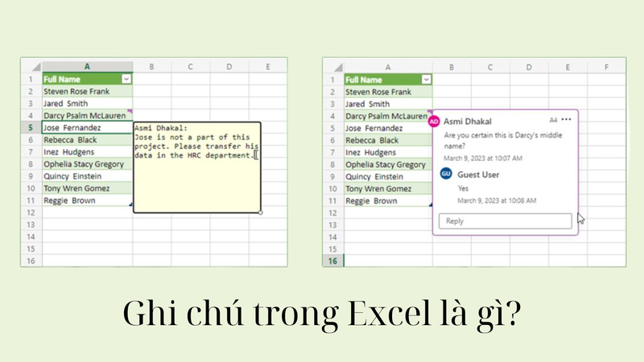Click Jose Fernandez cell in right sheet

pyautogui.click(x=388, y=128)
